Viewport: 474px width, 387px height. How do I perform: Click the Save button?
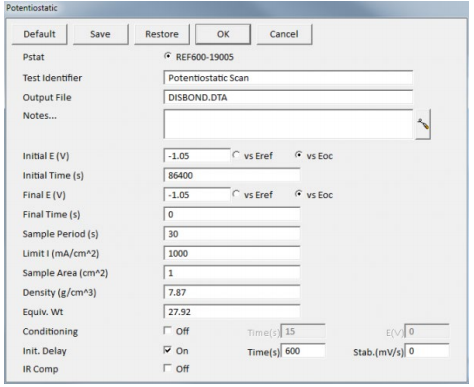pyautogui.click(x=100, y=34)
